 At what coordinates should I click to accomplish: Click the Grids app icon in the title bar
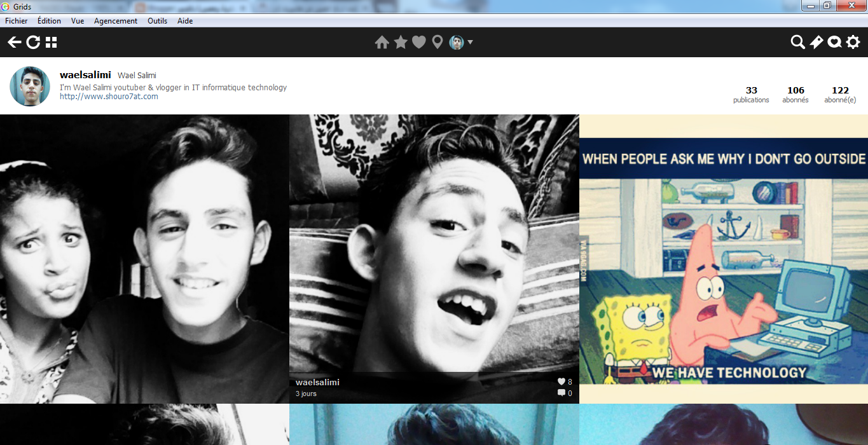pyautogui.click(x=5, y=6)
